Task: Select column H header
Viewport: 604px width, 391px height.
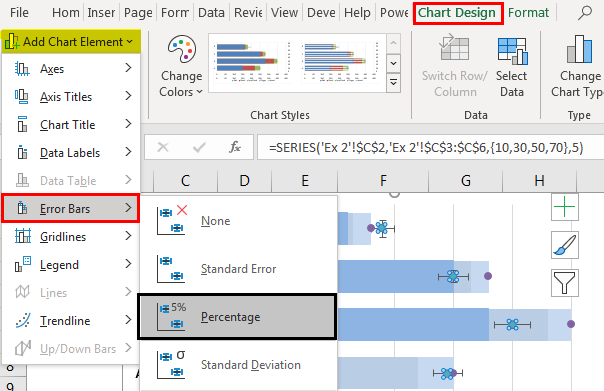Action: pos(539,181)
